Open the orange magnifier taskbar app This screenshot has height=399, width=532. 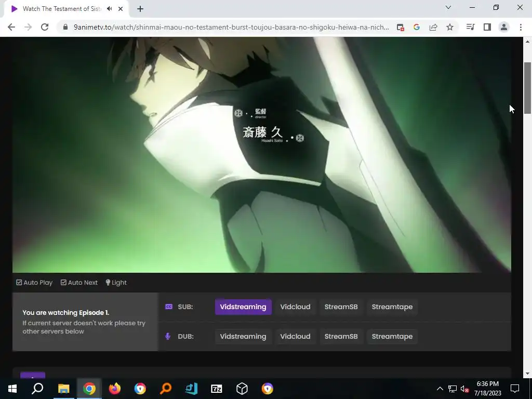pos(166,389)
